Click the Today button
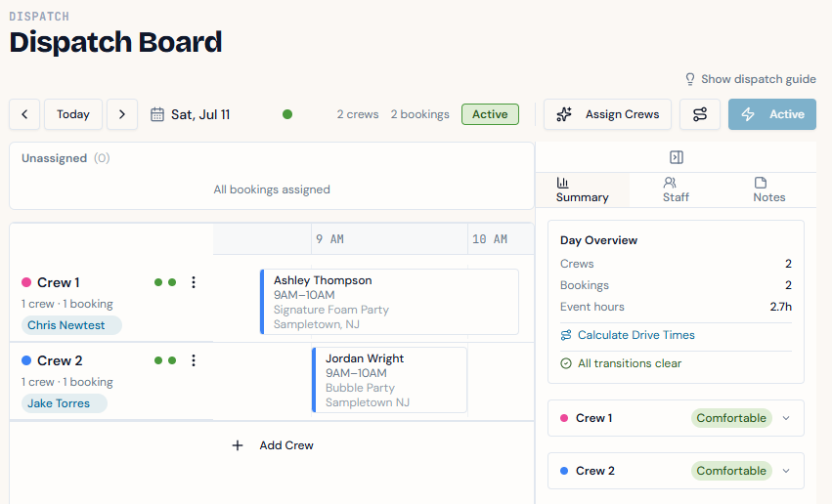The height and width of the screenshot is (504, 832). (73, 114)
